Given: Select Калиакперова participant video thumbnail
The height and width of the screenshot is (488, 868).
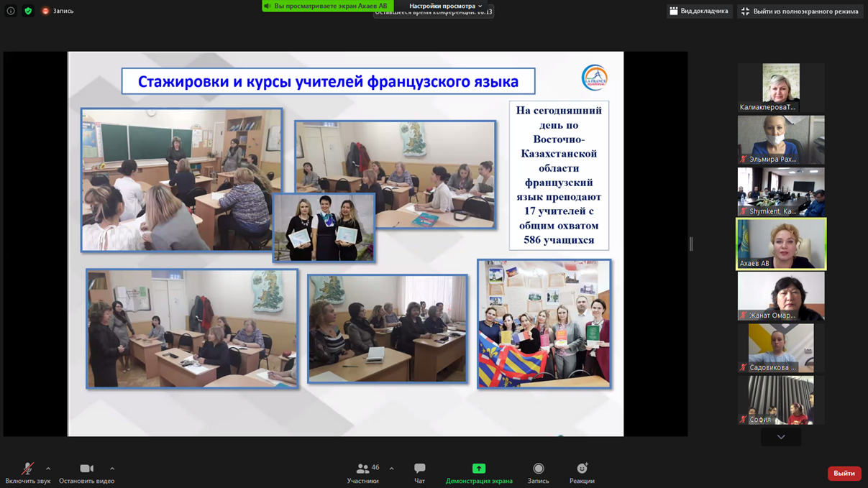Looking at the screenshot, I should click(x=781, y=88).
